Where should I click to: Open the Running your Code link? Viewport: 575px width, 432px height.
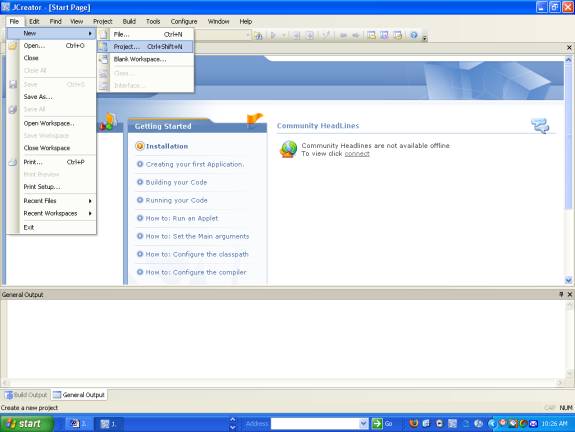tap(176, 200)
